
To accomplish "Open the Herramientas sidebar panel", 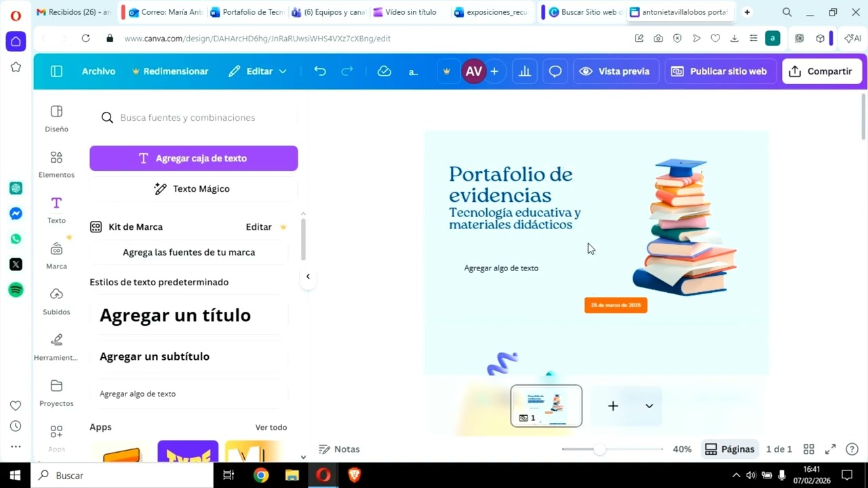I will click(56, 347).
